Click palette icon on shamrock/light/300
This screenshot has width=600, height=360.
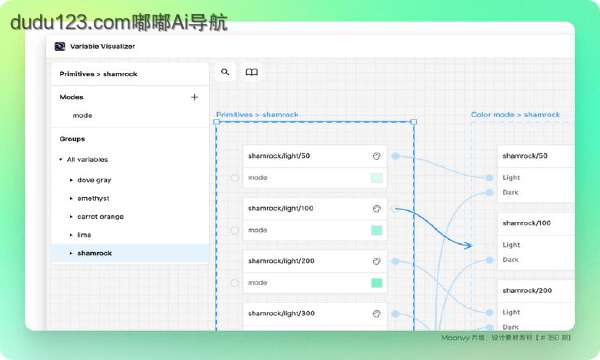[x=377, y=314]
